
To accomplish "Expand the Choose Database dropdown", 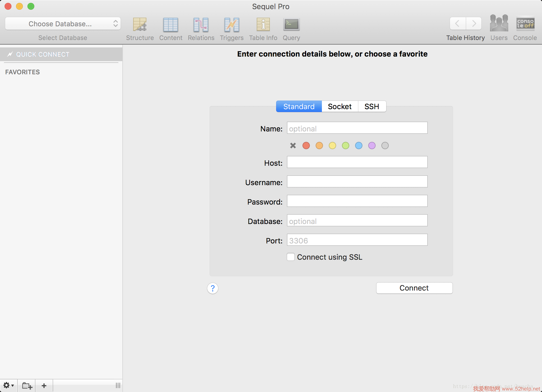I will (x=63, y=24).
